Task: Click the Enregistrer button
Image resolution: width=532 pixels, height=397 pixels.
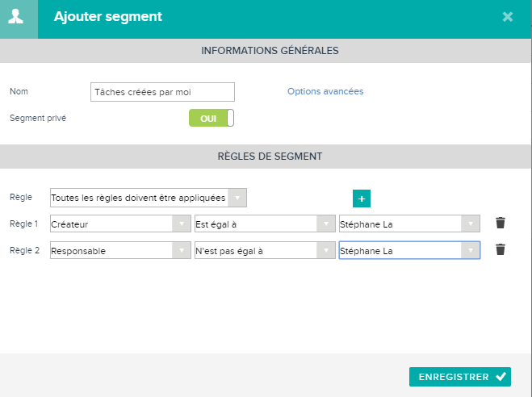Action: point(460,377)
